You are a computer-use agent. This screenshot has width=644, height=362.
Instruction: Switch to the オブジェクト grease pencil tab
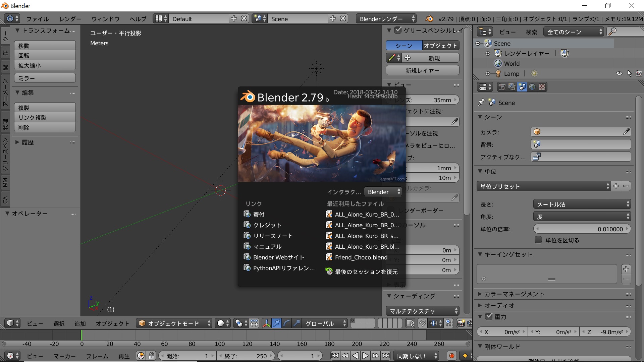[440, 46]
